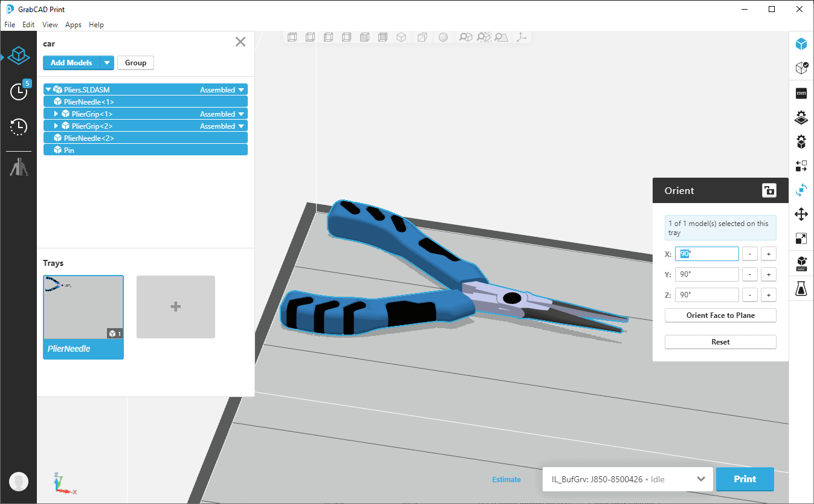Click the blue Print button
The height and width of the screenshot is (504, 814).
[745, 479]
